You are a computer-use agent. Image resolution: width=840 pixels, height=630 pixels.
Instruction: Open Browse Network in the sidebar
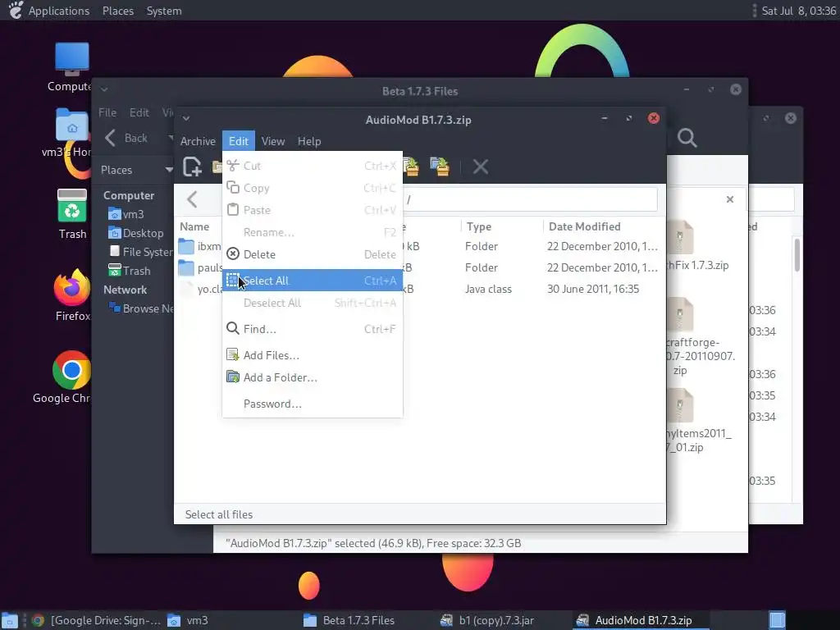point(141,308)
